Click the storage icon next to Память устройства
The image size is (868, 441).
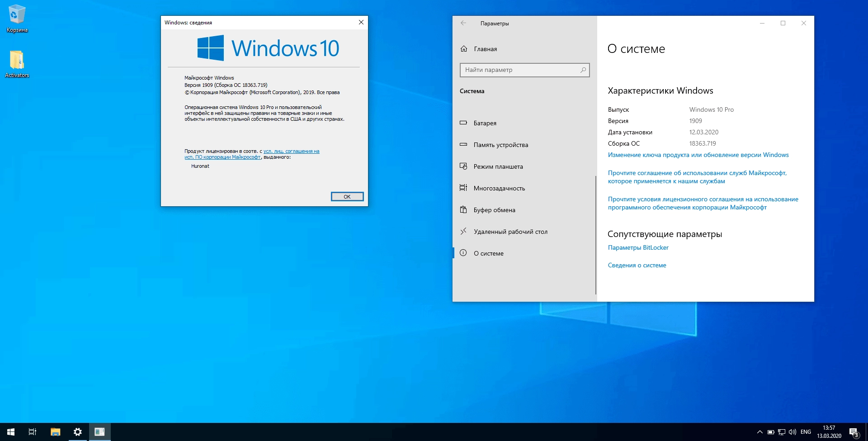coord(463,145)
